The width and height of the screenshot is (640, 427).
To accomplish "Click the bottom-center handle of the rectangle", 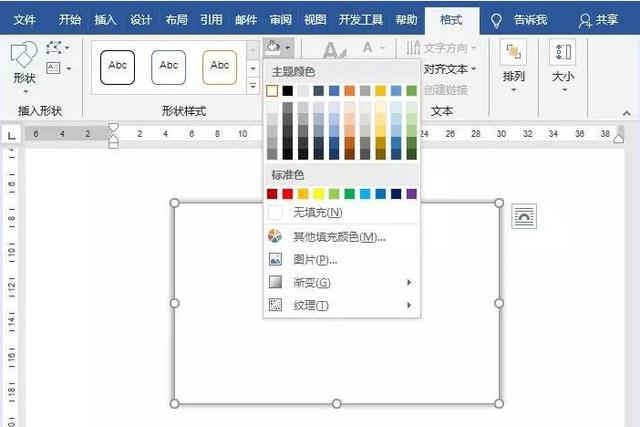I will (336, 404).
